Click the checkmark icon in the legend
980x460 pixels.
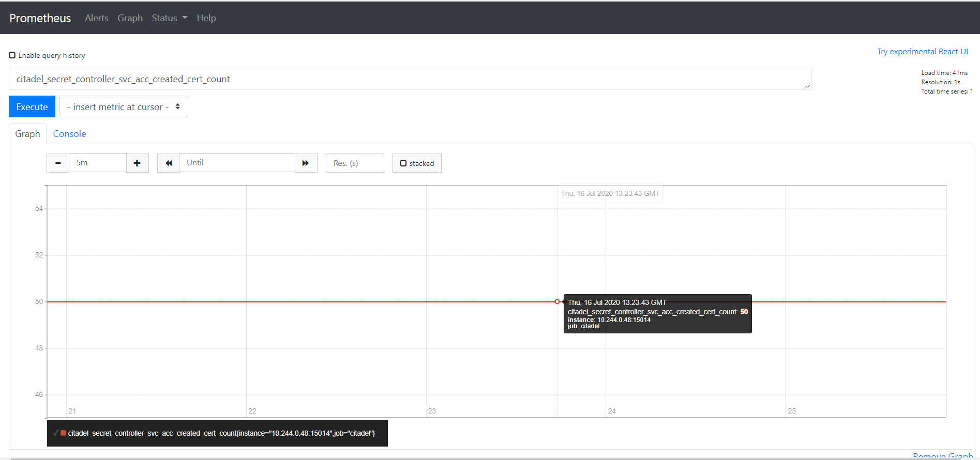55,433
